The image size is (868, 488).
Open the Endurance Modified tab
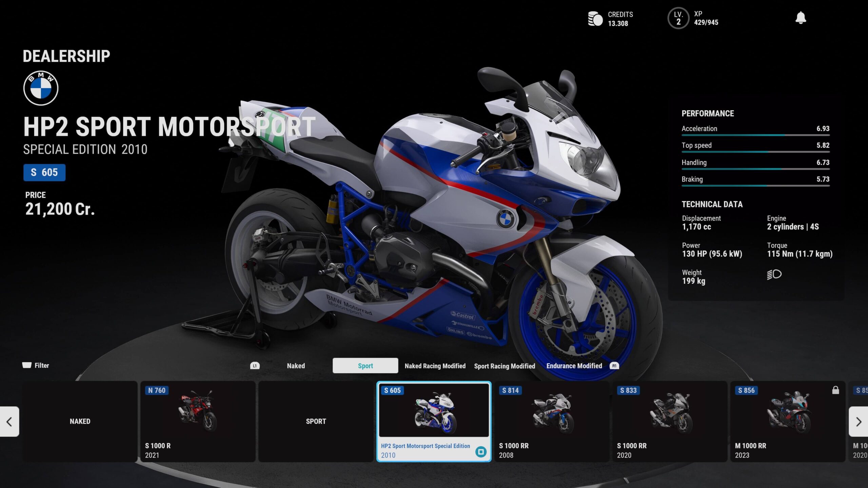coord(574,366)
